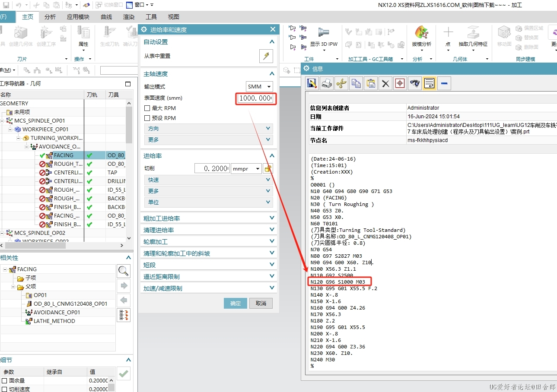
Task: Click the green checkmark button in 细节 panel
Action: [124, 373]
